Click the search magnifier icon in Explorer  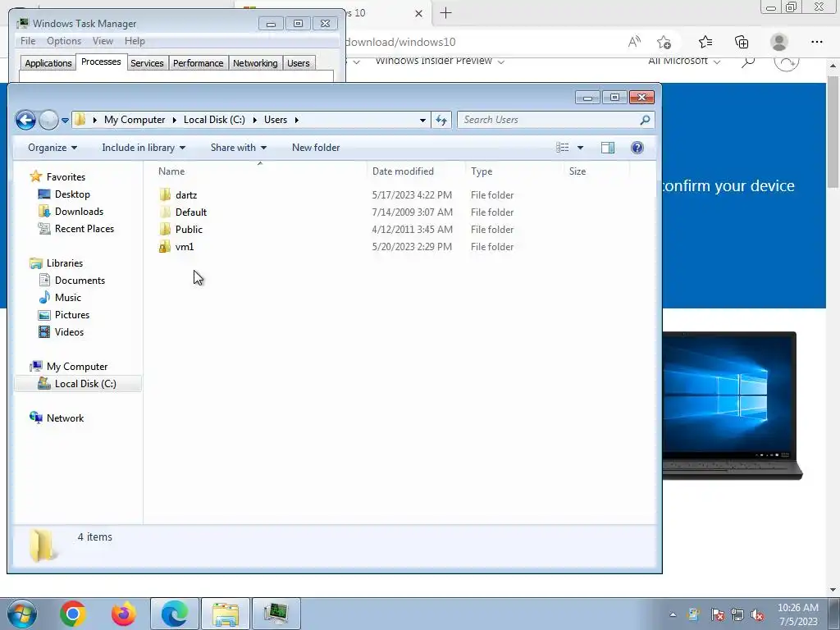click(645, 120)
